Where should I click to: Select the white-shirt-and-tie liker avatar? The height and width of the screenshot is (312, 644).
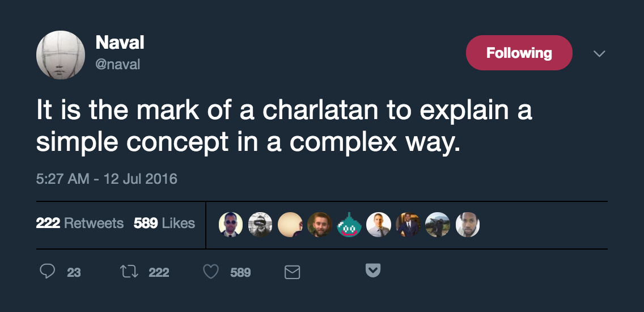coord(378,225)
